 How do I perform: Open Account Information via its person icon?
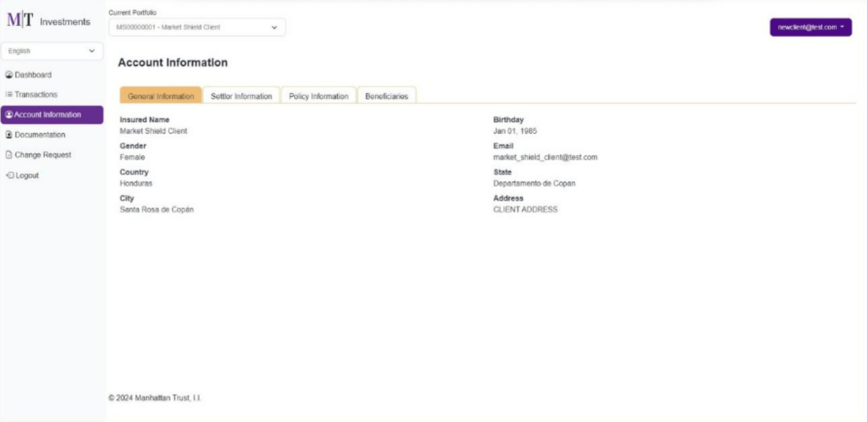[x=9, y=114]
